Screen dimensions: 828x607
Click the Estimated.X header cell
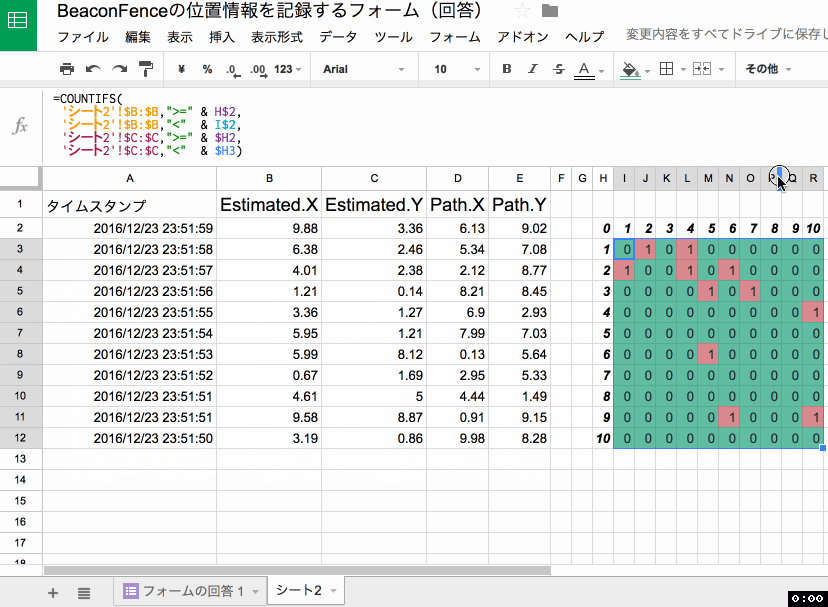[x=269, y=204]
